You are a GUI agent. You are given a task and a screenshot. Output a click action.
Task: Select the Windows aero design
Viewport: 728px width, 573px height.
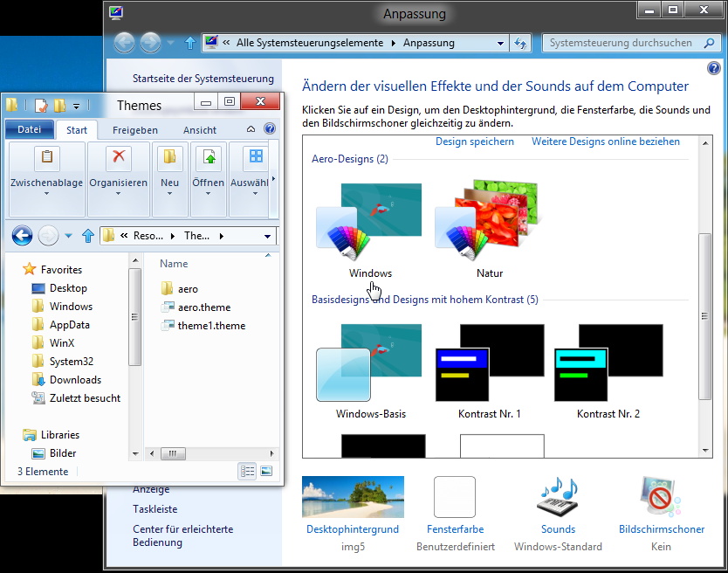tap(370, 229)
